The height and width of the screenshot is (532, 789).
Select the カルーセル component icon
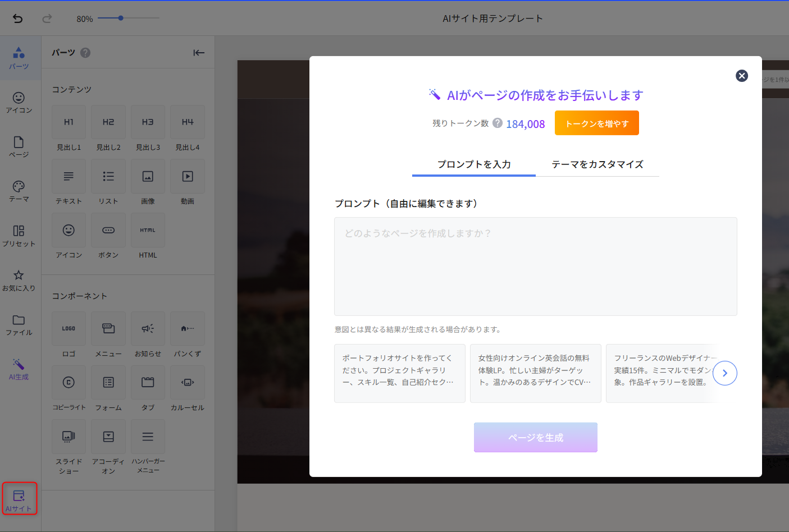(x=188, y=383)
